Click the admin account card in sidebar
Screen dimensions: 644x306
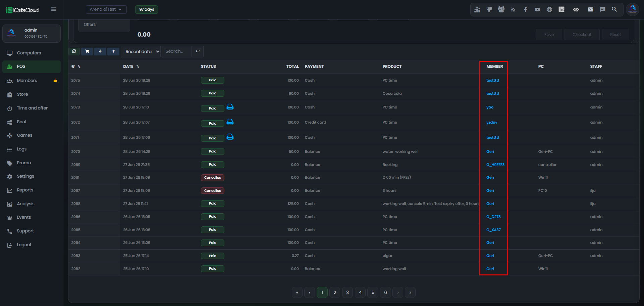coord(32,34)
